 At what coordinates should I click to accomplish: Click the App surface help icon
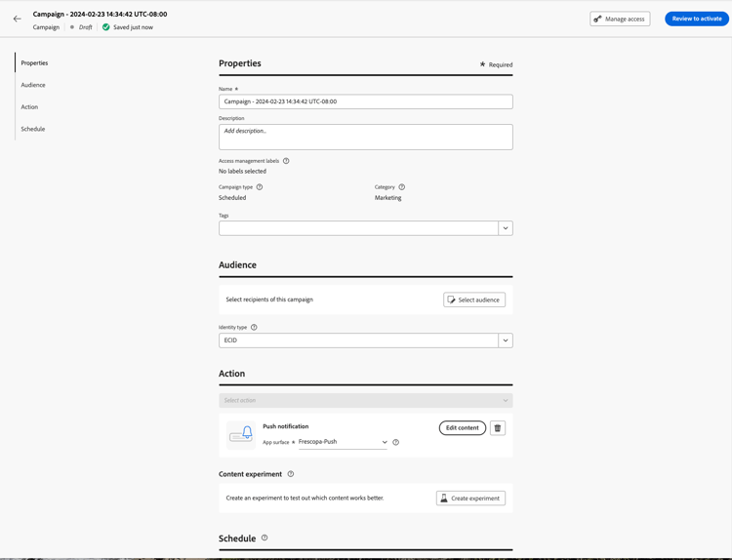point(396,442)
